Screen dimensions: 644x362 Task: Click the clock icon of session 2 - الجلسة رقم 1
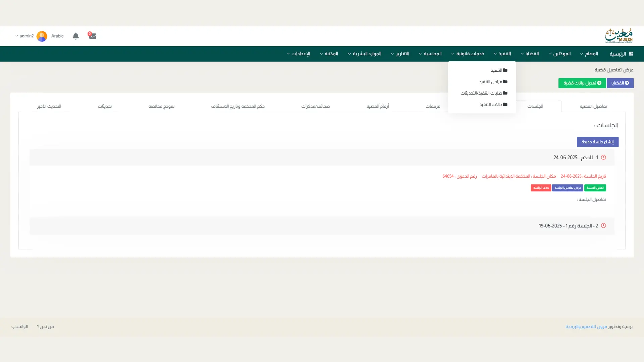pos(603,226)
